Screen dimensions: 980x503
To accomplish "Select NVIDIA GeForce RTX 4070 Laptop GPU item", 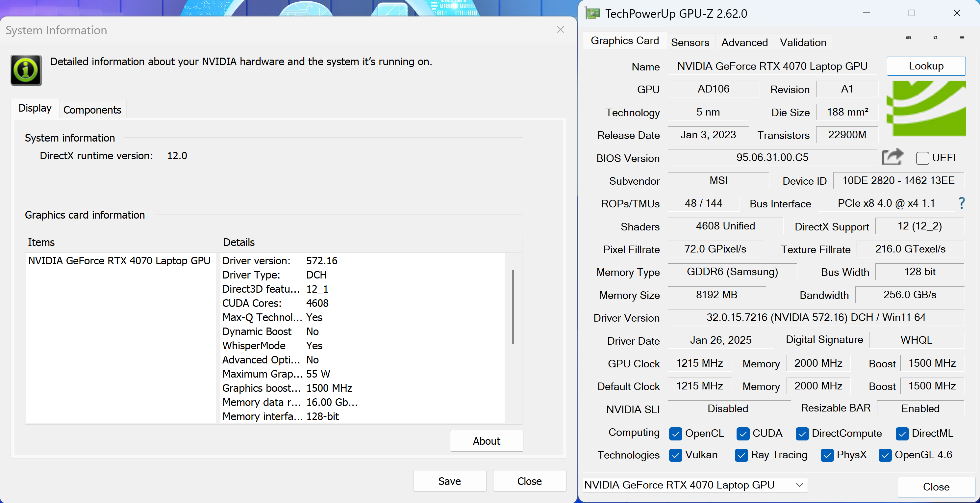I will point(119,261).
